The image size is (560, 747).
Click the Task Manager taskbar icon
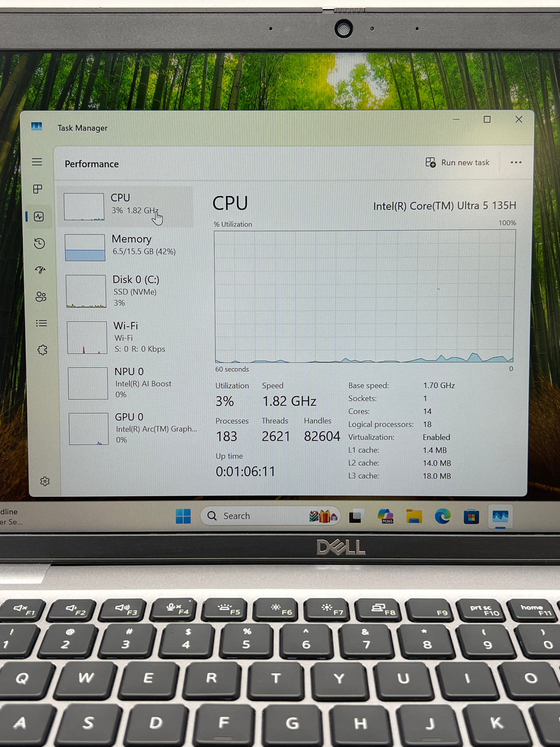click(x=500, y=516)
